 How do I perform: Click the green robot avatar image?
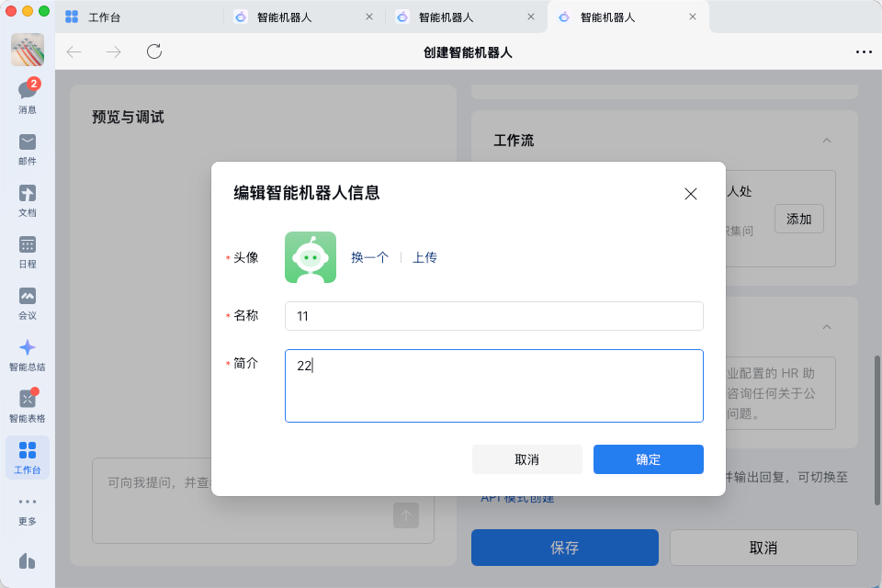pos(311,257)
